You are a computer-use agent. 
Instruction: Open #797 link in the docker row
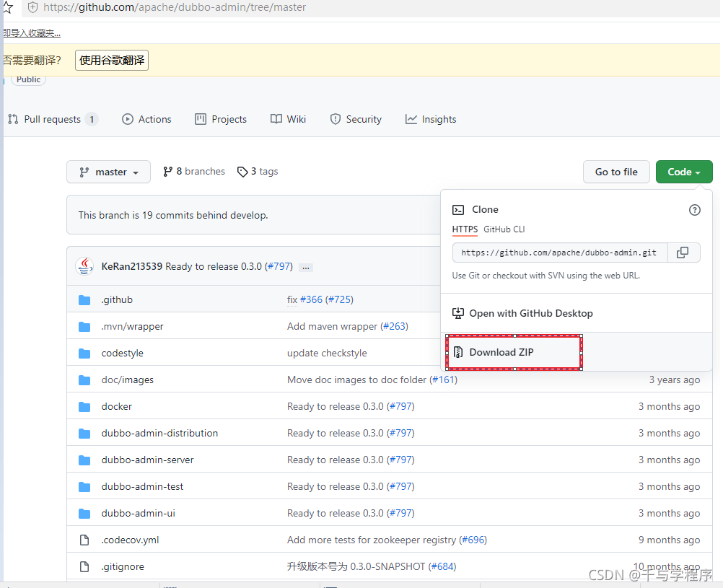400,407
